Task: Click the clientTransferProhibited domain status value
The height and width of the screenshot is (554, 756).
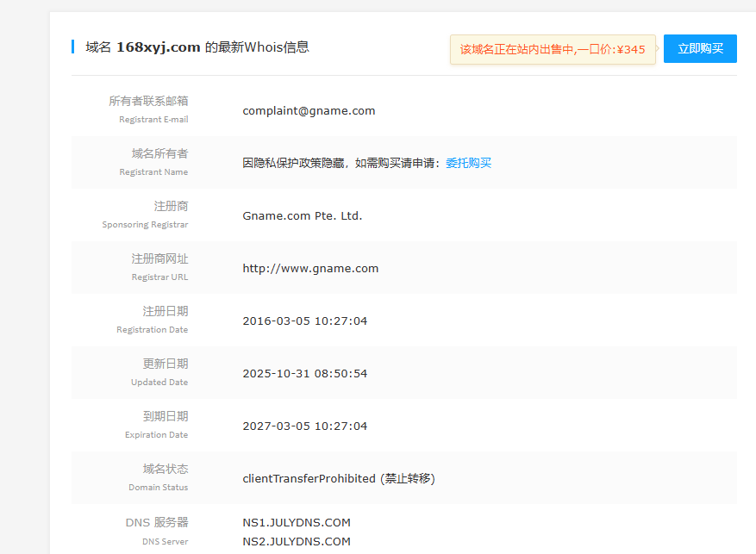Action: tap(309, 478)
